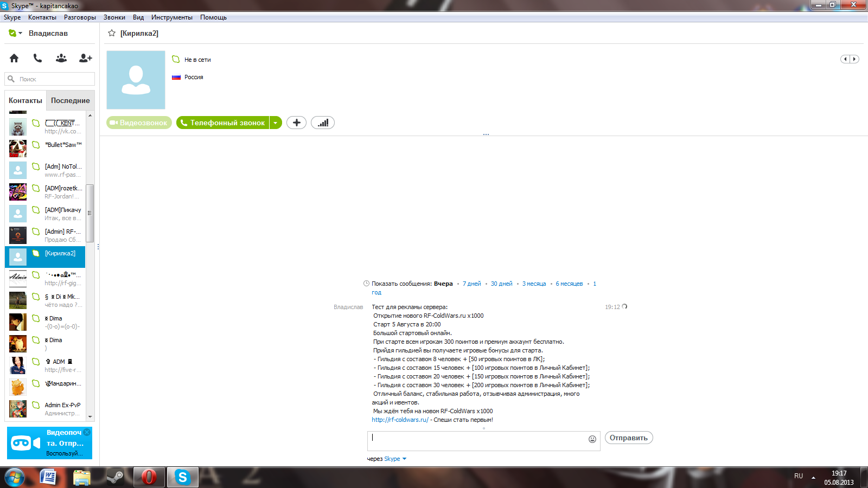
Task: Open the Помощь menu
Action: tap(213, 17)
